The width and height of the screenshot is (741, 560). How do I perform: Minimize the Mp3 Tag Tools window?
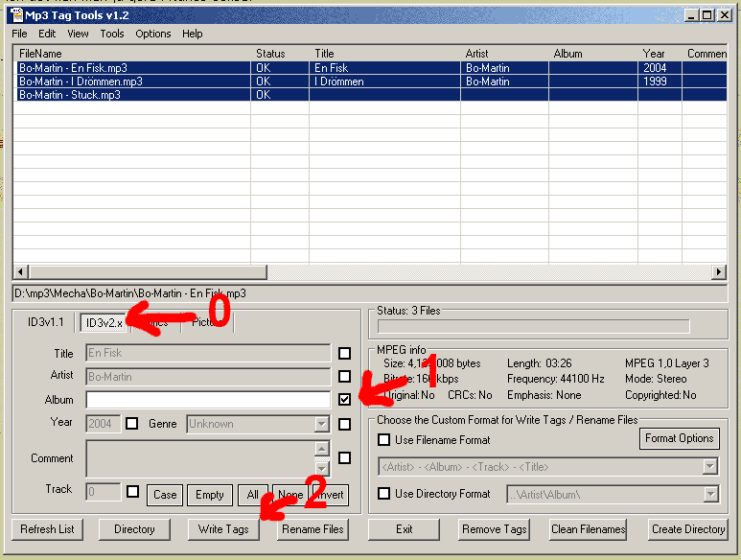click(x=692, y=15)
